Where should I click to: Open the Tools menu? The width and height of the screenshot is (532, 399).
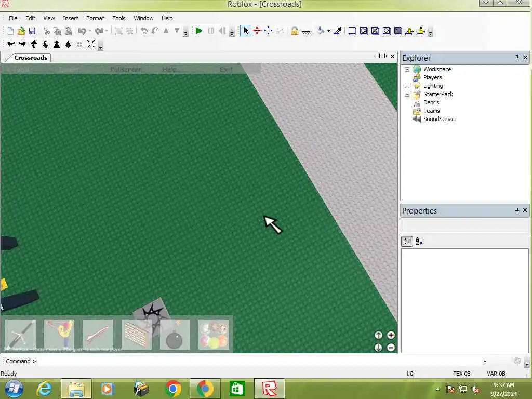click(x=119, y=18)
